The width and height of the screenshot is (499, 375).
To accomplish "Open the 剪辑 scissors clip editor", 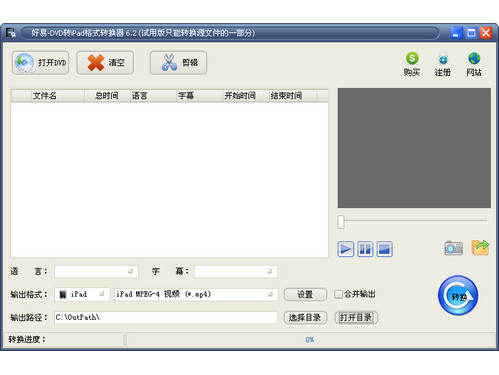I will coord(178,63).
